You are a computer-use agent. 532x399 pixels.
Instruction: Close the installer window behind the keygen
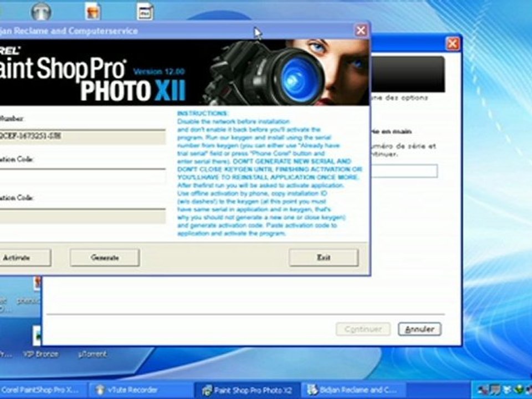[x=453, y=44]
